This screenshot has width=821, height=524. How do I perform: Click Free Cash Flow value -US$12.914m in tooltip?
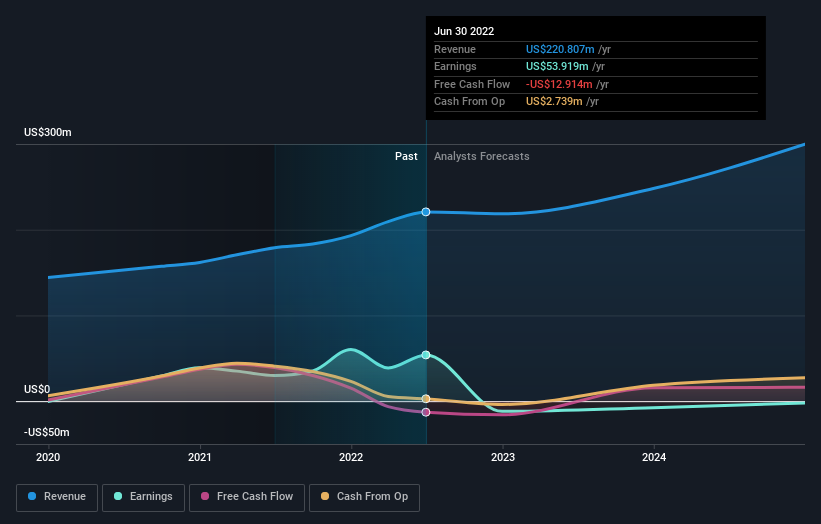[x=559, y=84]
